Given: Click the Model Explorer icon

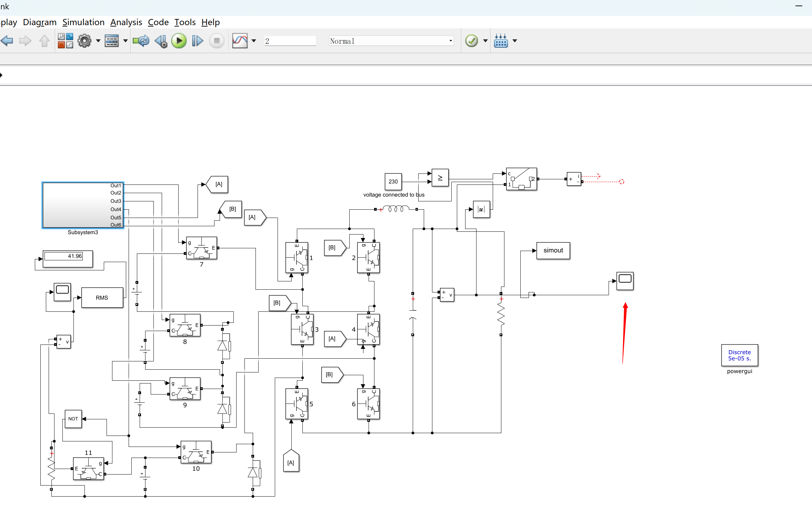Looking at the screenshot, I should 111,41.
